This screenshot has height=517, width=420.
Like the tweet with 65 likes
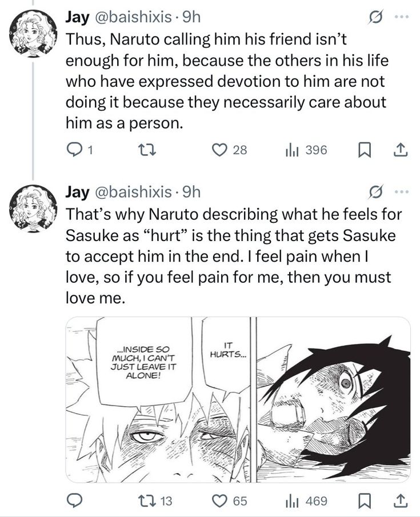[220, 500]
